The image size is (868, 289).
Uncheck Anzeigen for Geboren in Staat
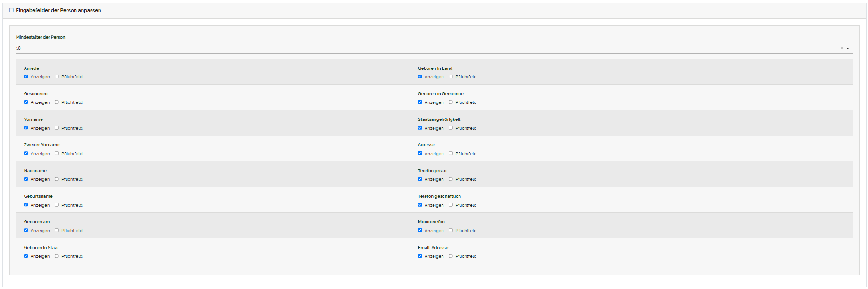click(x=26, y=256)
